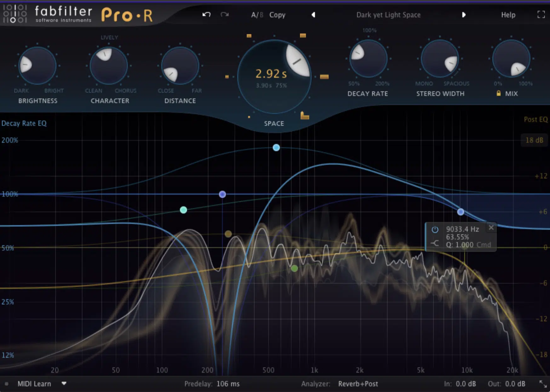This screenshot has width=550, height=392.
Task: Click the Character knob
Action: click(x=109, y=66)
